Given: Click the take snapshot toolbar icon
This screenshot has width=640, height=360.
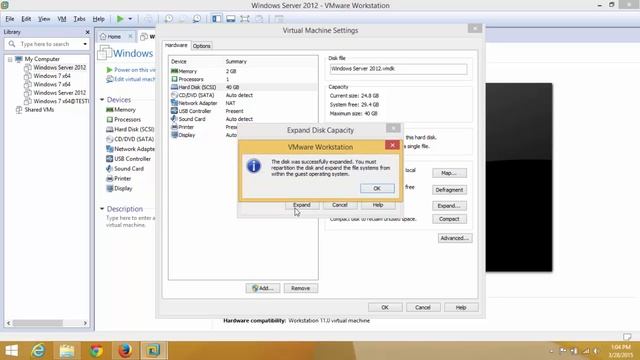Looking at the screenshot, I should click(x=168, y=19).
